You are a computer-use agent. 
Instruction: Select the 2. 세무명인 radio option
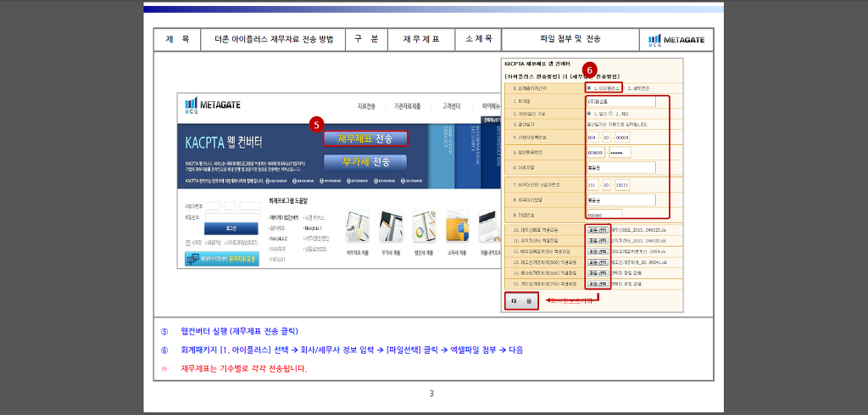click(624, 87)
